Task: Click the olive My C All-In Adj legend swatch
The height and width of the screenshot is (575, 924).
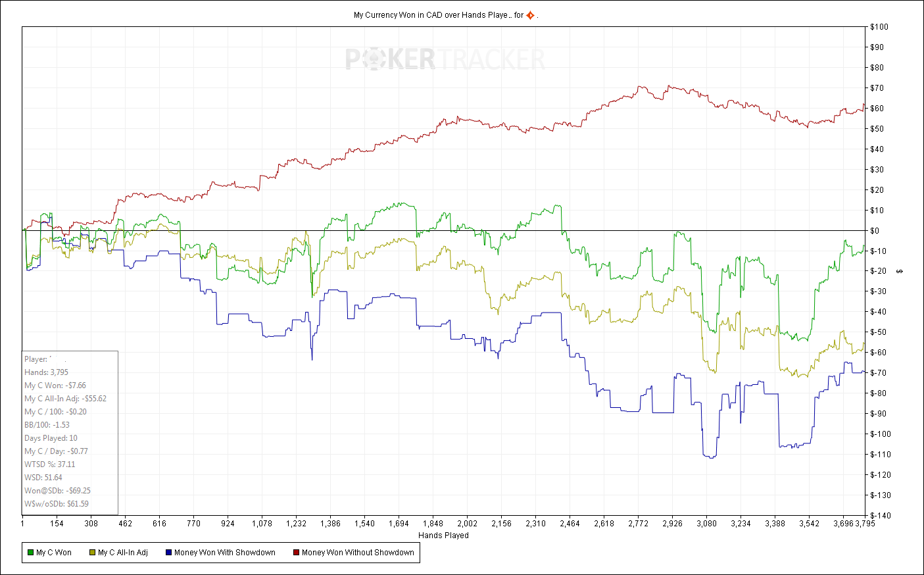Action: [x=93, y=553]
